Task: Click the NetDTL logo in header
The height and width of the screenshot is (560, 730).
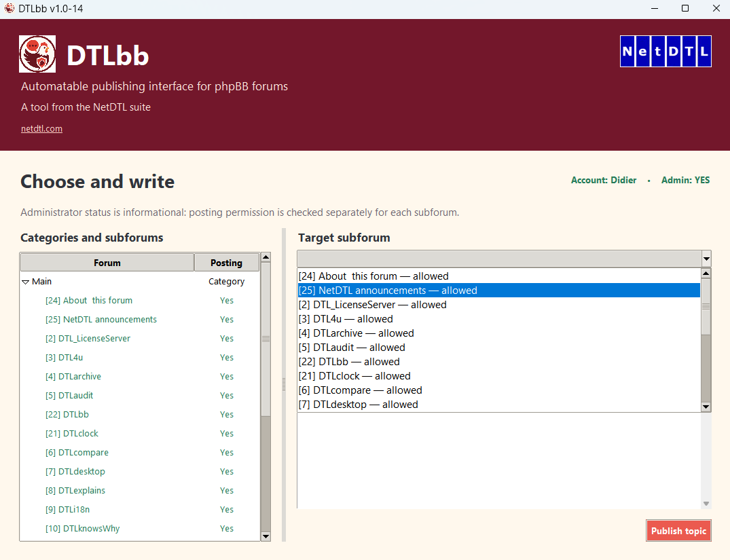Action: coord(665,51)
